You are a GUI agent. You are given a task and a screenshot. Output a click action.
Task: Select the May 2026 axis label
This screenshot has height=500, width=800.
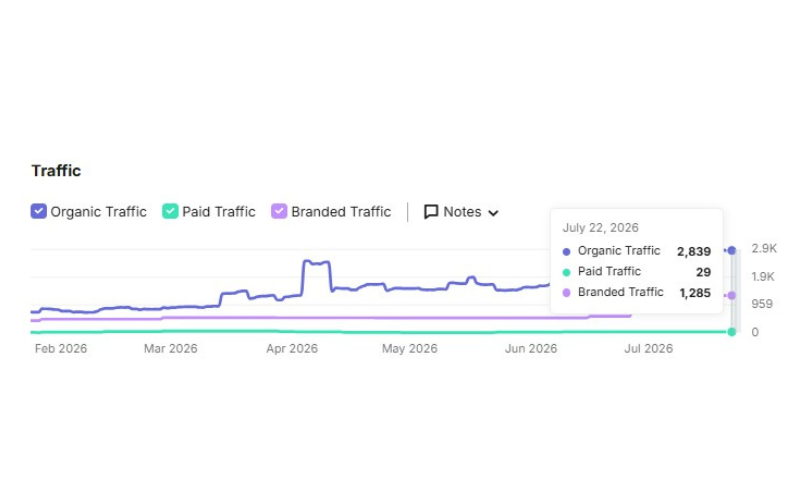coord(410,348)
